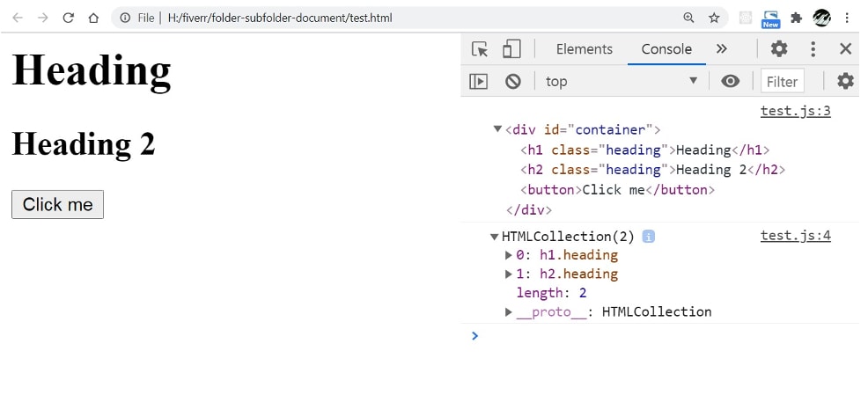View site information icon beside File
Screen dimensions: 868x395
(125, 18)
